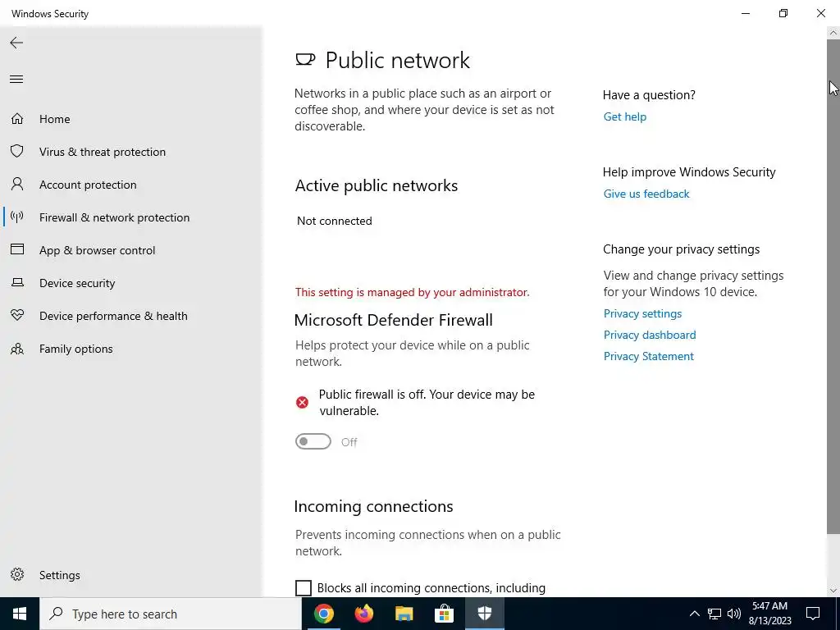Click the back arrow icon

click(16, 43)
